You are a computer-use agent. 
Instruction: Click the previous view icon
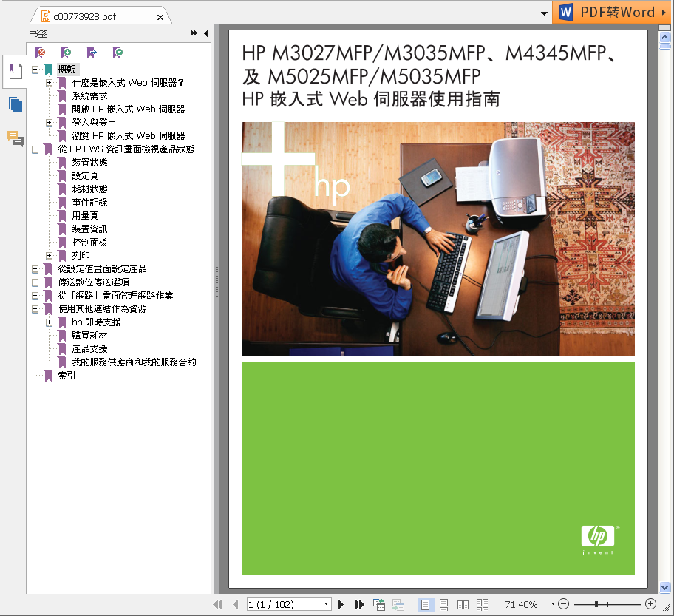click(x=378, y=604)
